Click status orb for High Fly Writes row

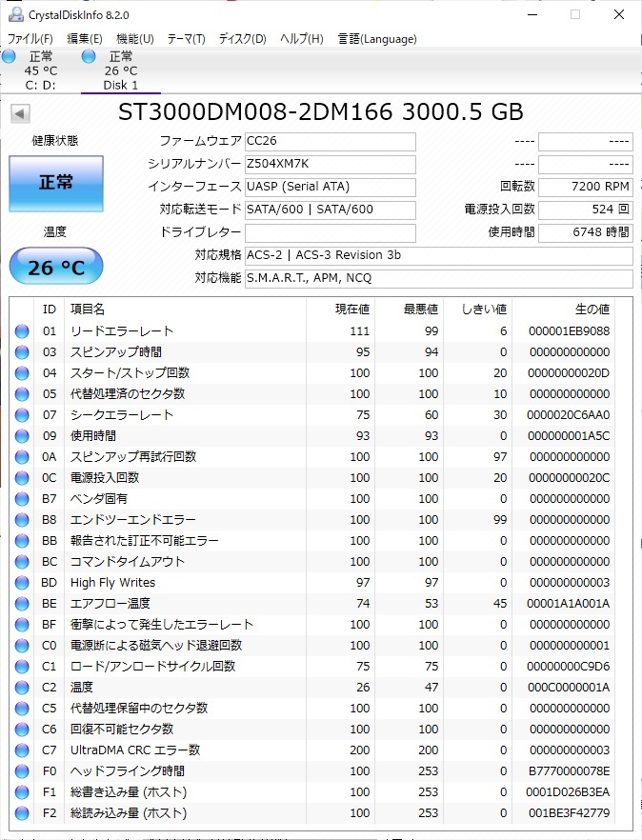coord(22,583)
